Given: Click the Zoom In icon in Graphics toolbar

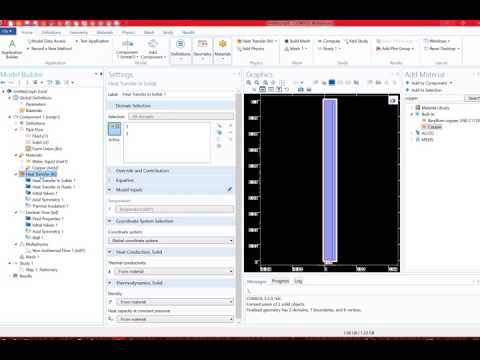Looking at the screenshot, I should coord(249,83).
